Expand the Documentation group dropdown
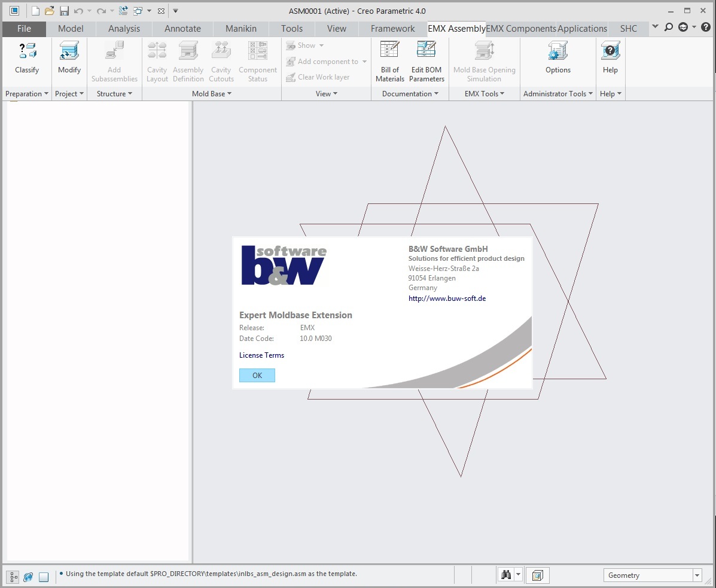 pos(410,93)
